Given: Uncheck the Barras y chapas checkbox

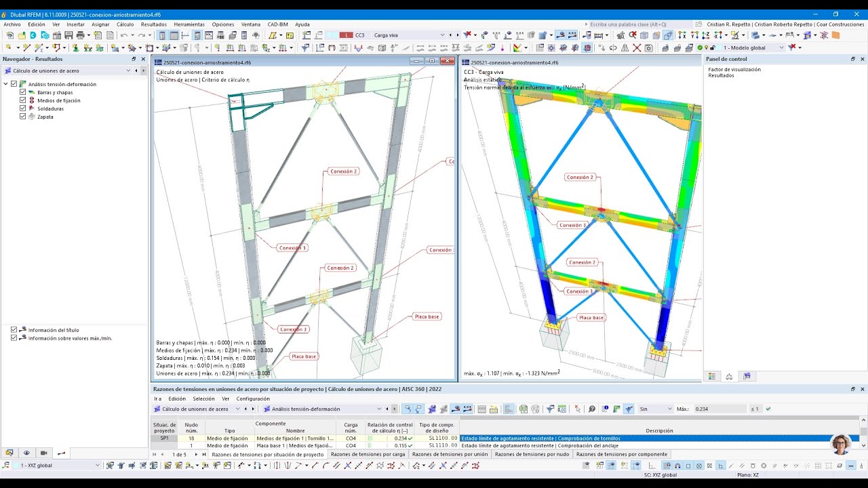Looking at the screenshot, I should coord(23,92).
